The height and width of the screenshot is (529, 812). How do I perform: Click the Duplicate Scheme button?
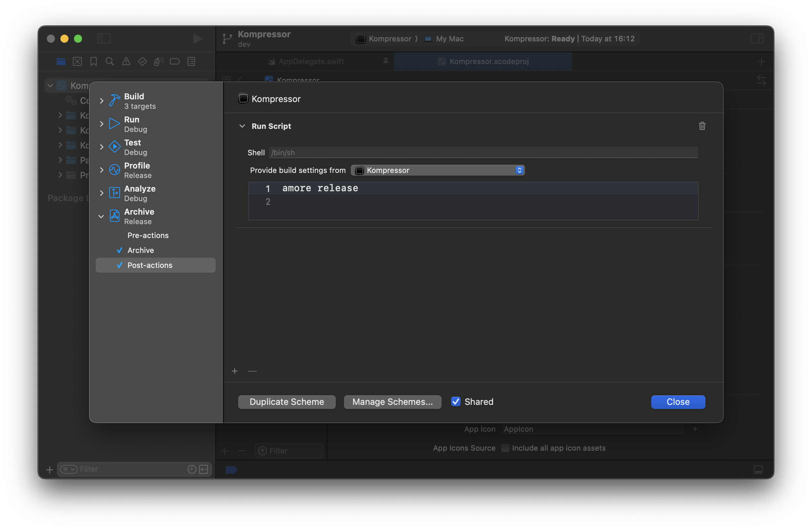[x=287, y=402]
